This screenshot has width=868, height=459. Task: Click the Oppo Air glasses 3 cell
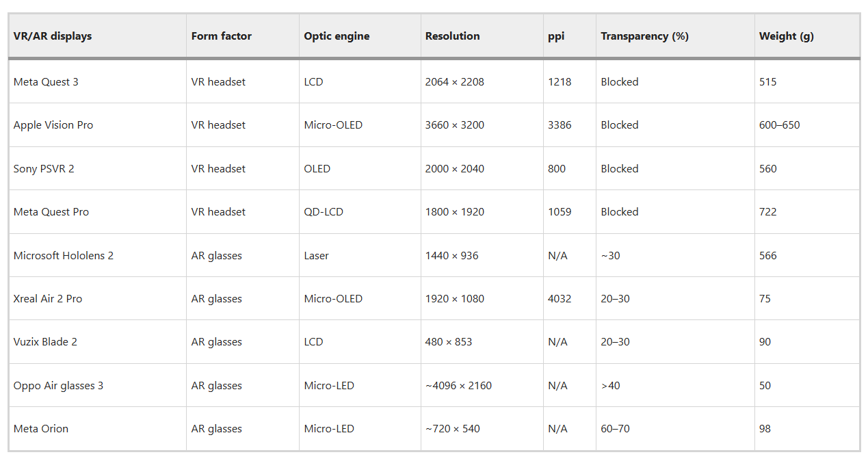pos(58,386)
